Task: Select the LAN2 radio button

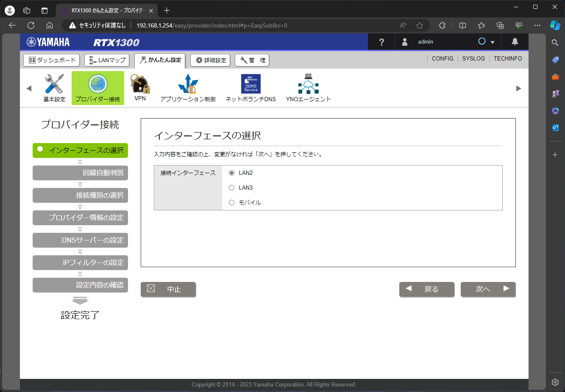Action: tap(231, 173)
